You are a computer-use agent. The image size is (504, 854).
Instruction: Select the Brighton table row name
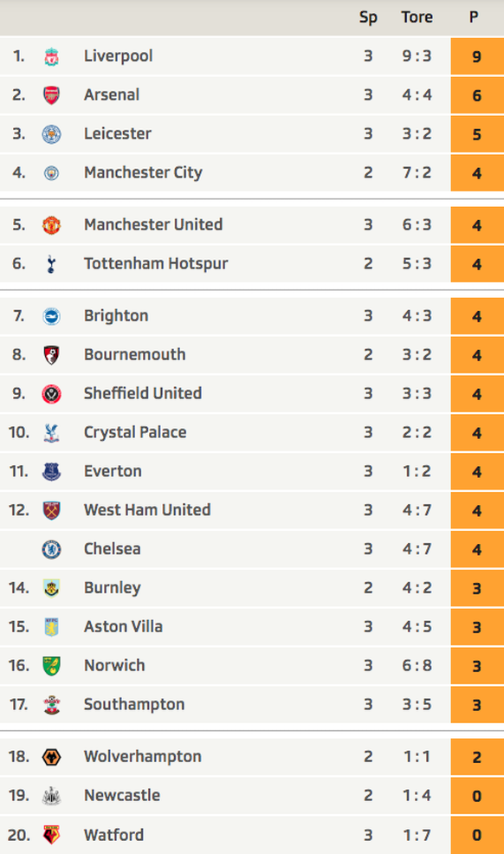tap(116, 316)
